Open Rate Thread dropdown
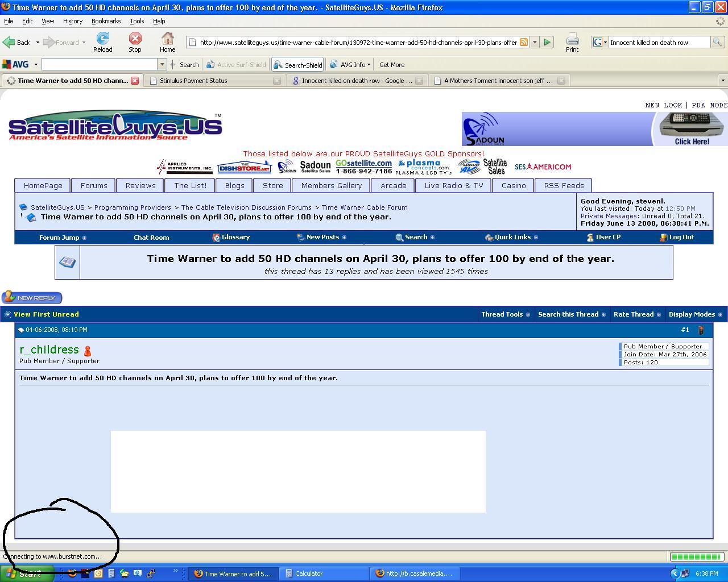The height and width of the screenshot is (582, 728). pos(637,314)
